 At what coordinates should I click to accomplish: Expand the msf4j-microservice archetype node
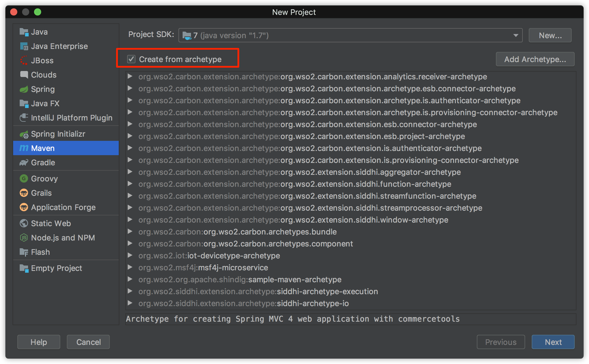coord(130,267)
